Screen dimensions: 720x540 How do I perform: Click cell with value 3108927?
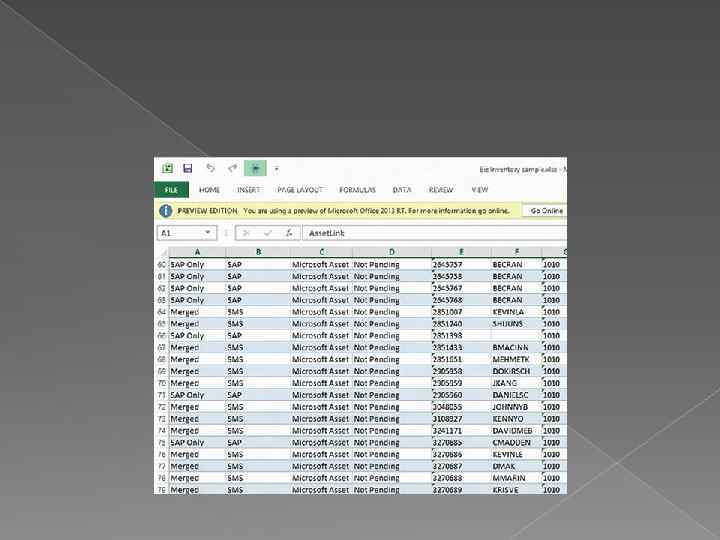pyautogui.click(x=461, y=419)
